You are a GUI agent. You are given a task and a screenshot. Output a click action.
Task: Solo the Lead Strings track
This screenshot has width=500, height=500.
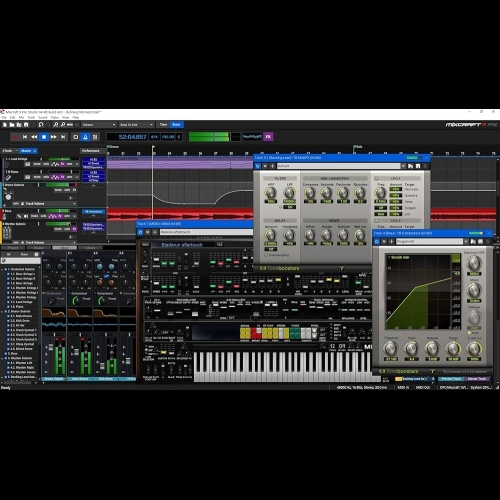(46, 164)
